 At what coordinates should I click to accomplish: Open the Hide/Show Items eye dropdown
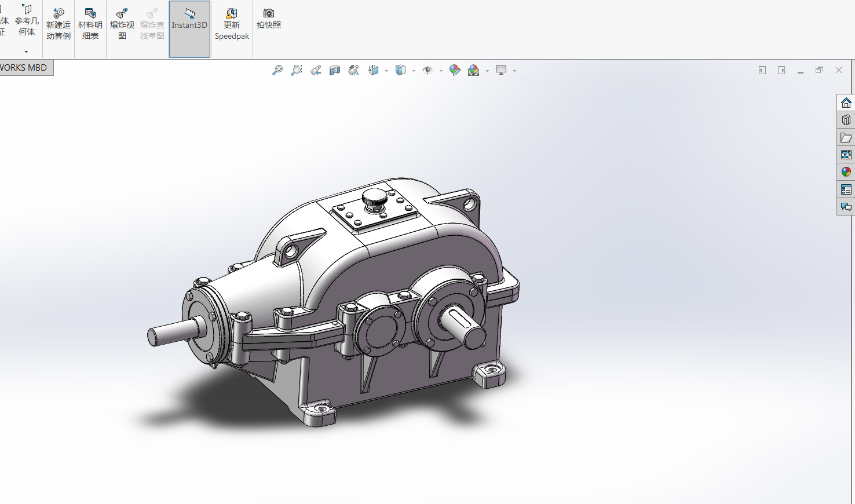(x=441, y=71)
